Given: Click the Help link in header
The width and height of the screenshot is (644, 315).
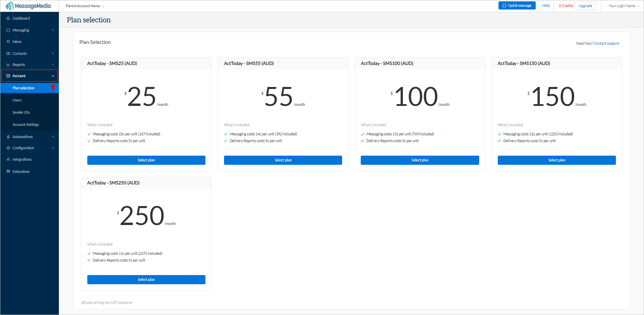Looking at the screenshot, I should coord(546,6).
